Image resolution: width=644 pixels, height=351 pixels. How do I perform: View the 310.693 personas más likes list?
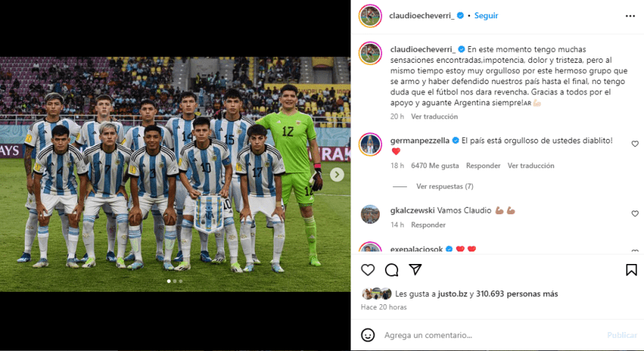click(517, 294)
